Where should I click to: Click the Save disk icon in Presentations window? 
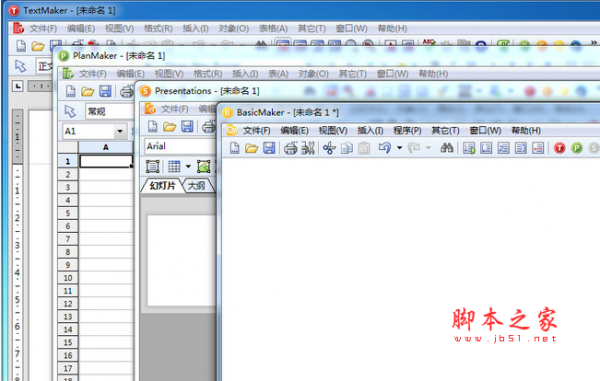[x=187, y=126]
